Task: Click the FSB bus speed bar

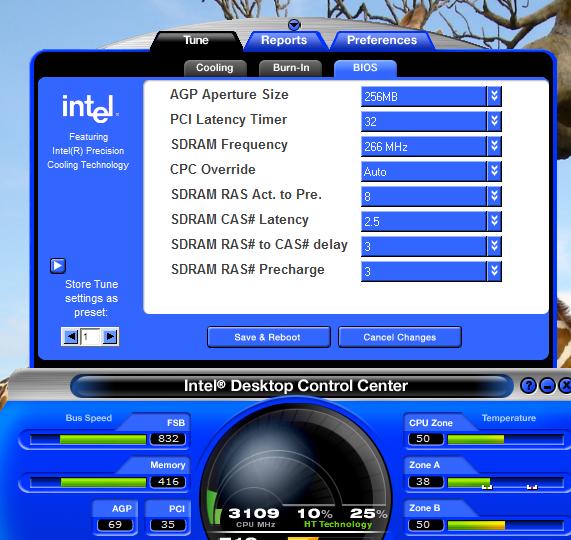Action: click(x=88, y=439)
